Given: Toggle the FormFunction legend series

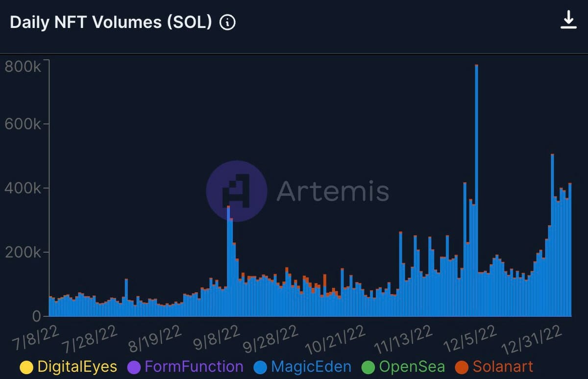Looking at the screenshot, I should tap(185, 367).
